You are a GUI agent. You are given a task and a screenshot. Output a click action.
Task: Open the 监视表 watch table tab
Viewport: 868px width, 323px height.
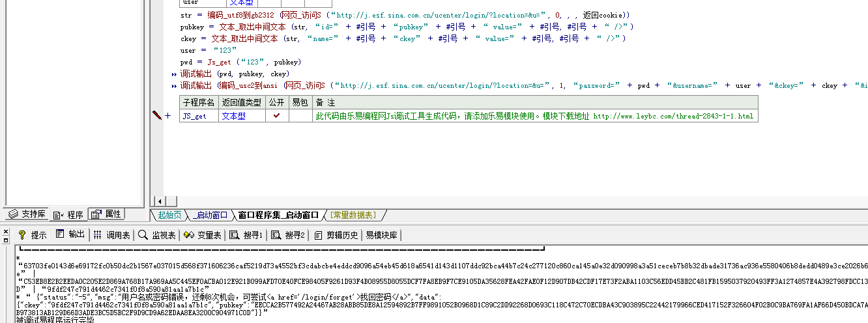pyautogui.click(x=157, y=235)
